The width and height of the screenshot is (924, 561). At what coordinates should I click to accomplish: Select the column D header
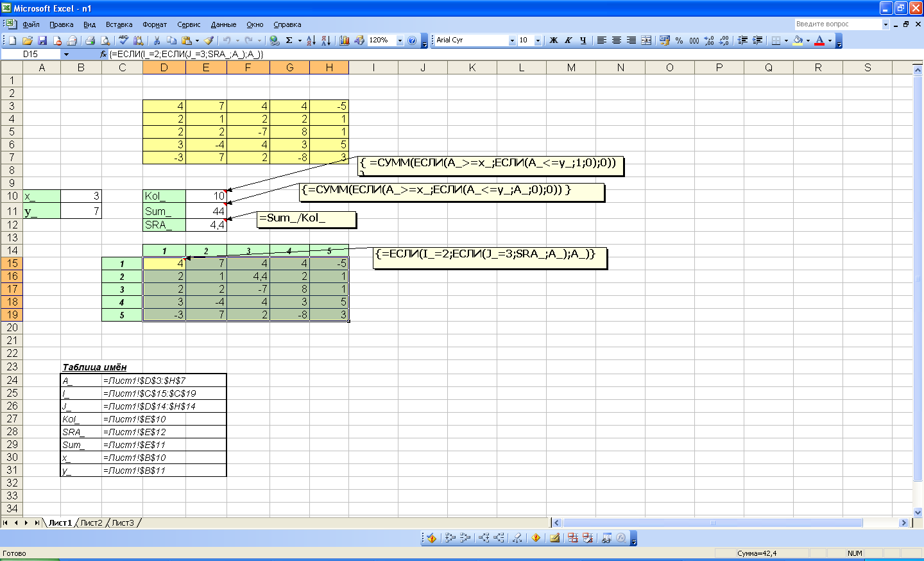(x=164, y=67)
